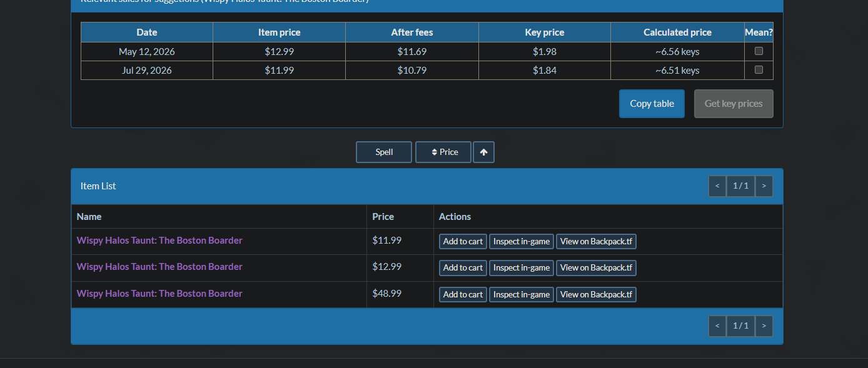
Task: Add the $12.99 item to cart
Action: [463, 267]
